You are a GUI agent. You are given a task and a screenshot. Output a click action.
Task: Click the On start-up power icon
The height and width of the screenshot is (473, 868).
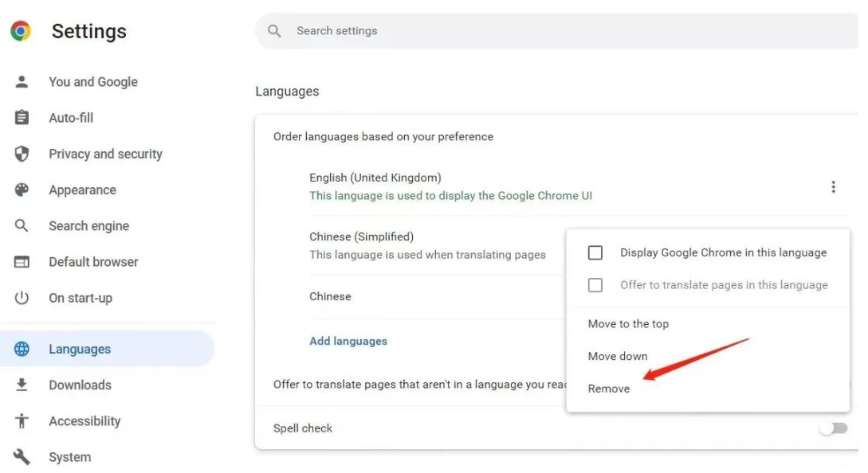(20, 297)
